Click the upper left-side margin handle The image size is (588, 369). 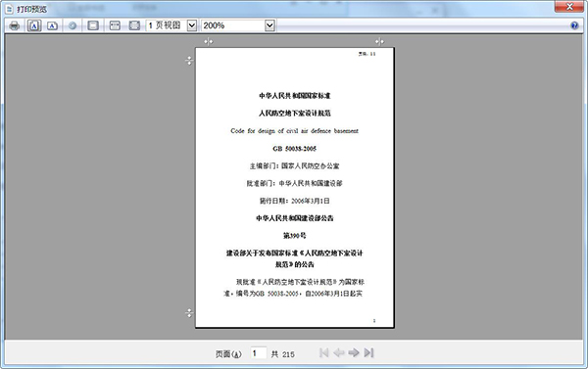(189, 61)
